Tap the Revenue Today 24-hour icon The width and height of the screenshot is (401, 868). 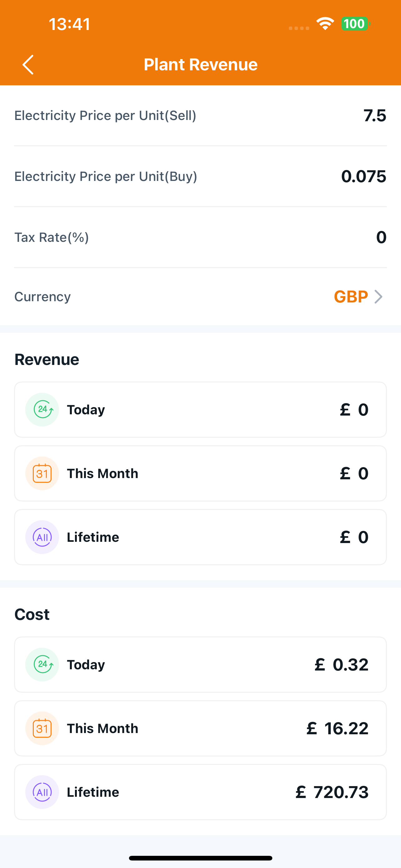[x=42, y=409]
